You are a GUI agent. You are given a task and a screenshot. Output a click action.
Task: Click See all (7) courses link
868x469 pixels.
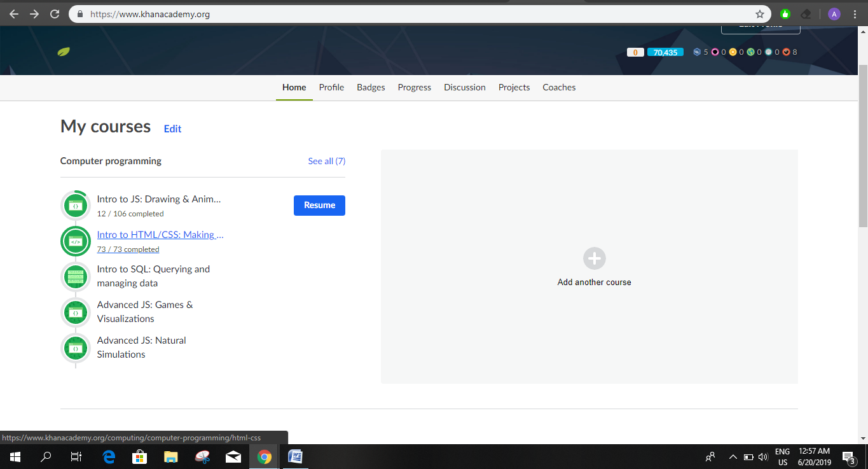coord(327,161)
